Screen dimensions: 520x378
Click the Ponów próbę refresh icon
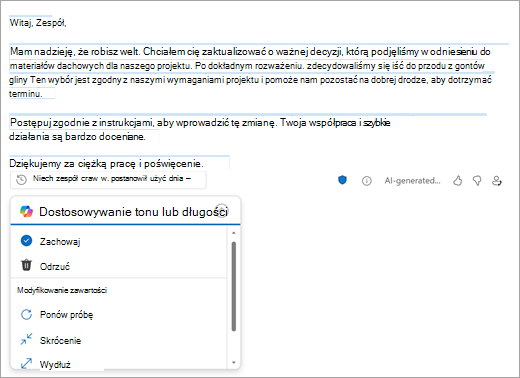coord(26,314)
